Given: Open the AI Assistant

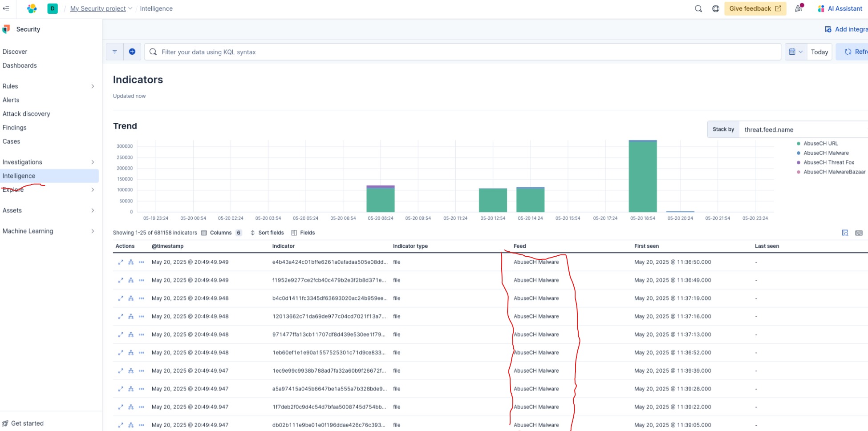Looking at the screenshot, I should (840, 8).
